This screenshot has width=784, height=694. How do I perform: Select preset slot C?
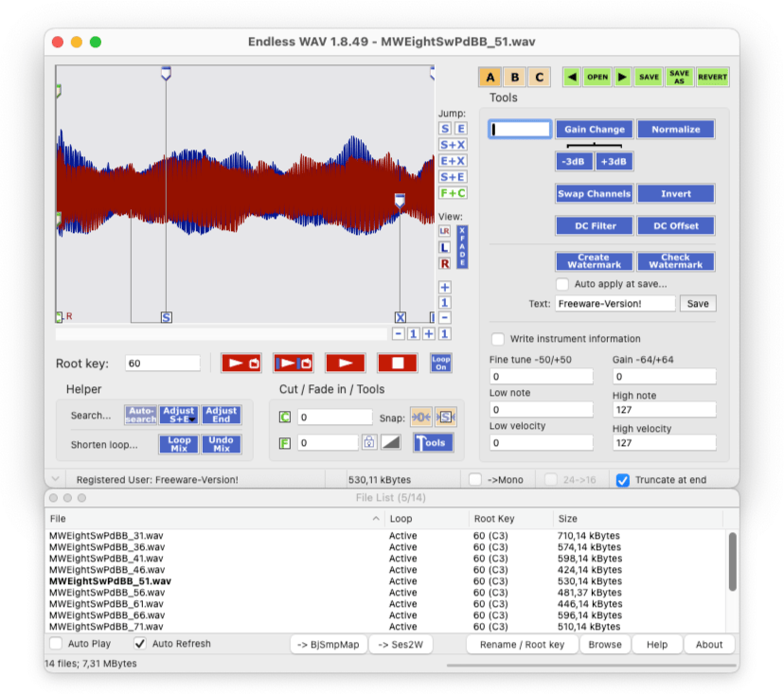click(x=539, y=77)
